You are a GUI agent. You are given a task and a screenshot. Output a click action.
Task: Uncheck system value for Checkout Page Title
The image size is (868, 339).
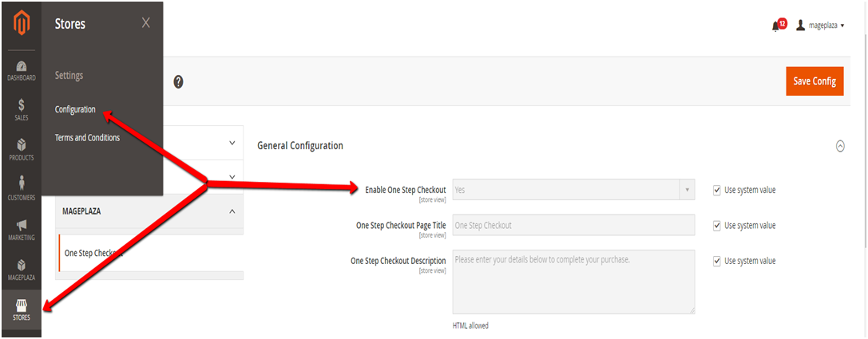coord(716,226)
